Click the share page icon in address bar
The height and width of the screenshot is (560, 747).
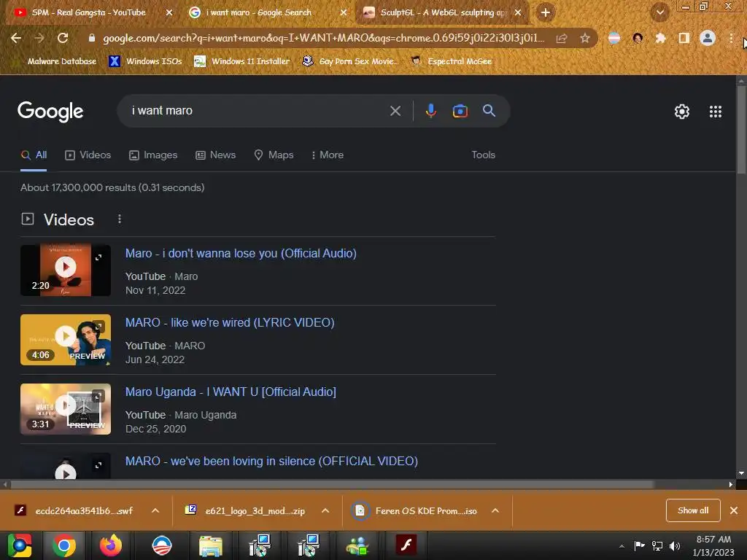(x=562, y=38)
